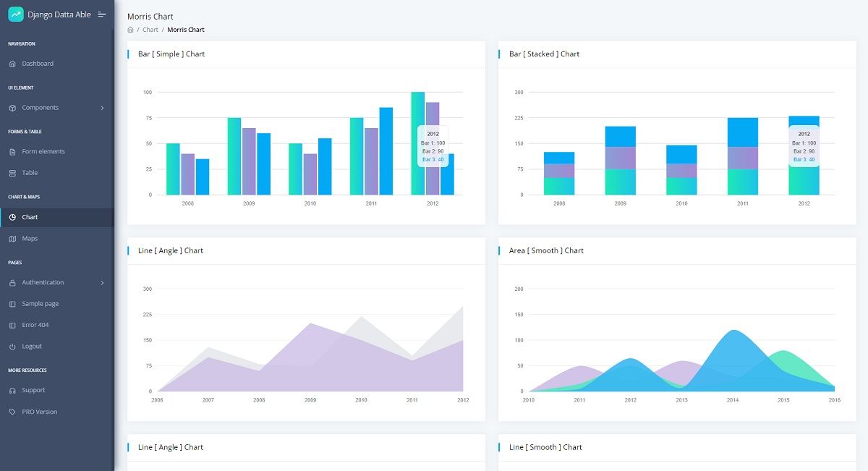868x471 pixels.
Task: Click the 2011 blue bar in simple chart
Action: coord(386,151)
